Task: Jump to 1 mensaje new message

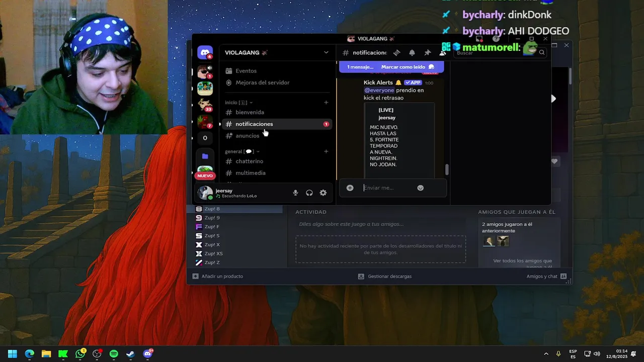Action: 360,67
